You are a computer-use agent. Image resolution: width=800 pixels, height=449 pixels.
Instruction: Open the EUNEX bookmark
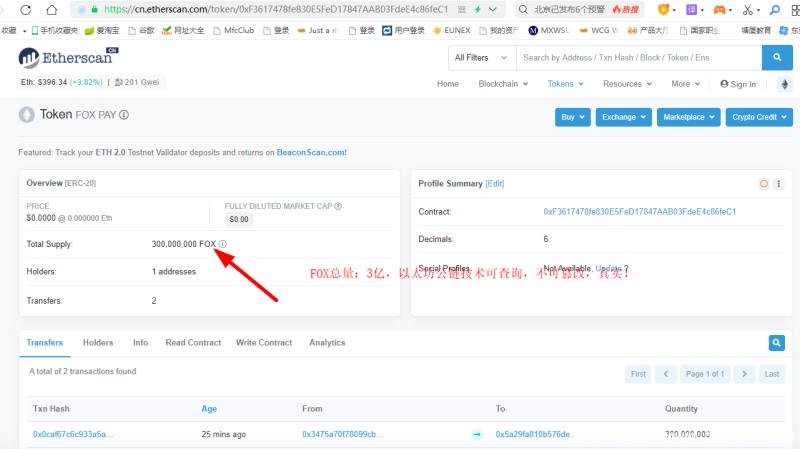click(452, 31)
